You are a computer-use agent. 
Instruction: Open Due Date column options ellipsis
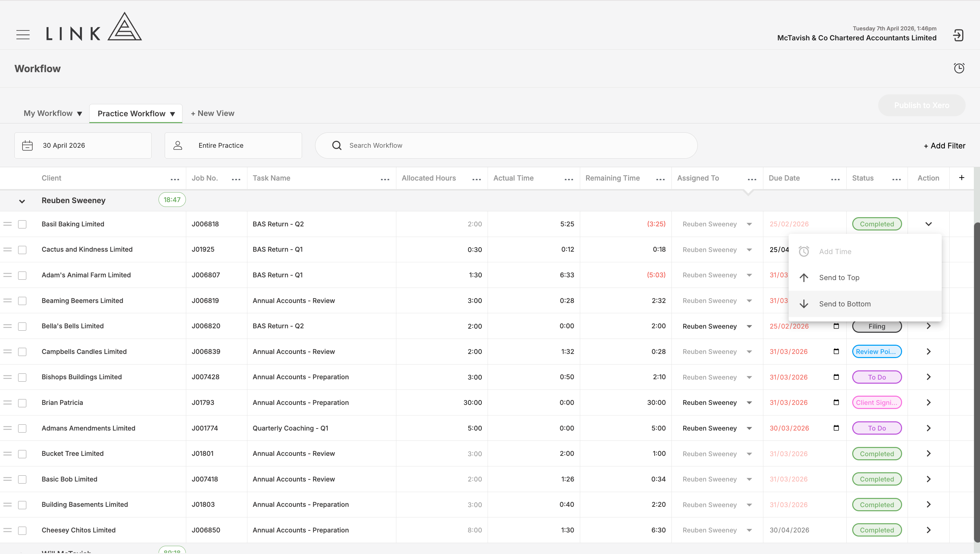pos(835,179)
